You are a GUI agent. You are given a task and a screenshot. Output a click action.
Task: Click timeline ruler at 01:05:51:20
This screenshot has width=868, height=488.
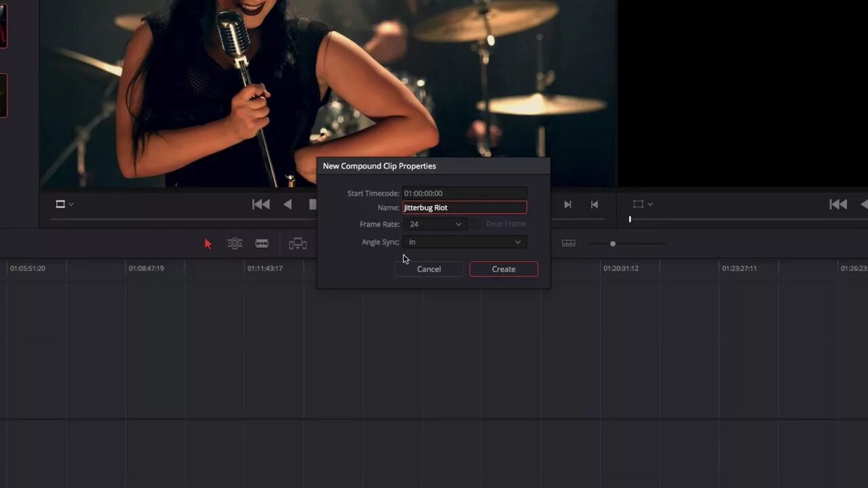tap(28, 268)
